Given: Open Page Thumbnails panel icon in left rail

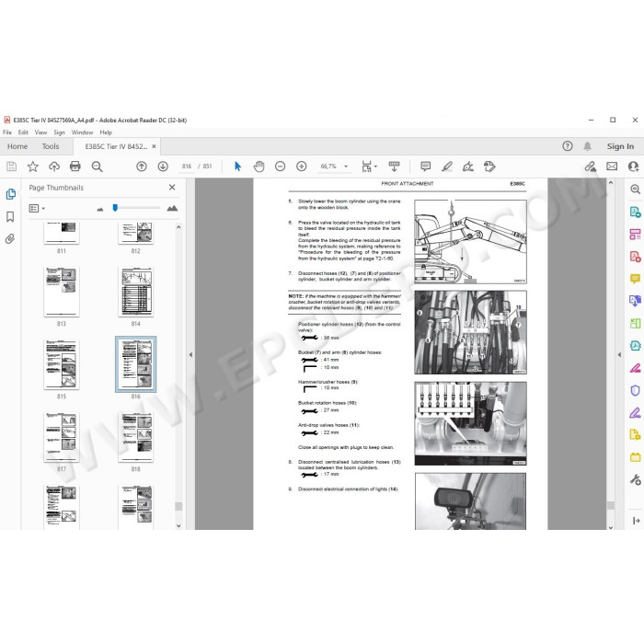Looking at the screenshot, I should click(x=11, y=194).
